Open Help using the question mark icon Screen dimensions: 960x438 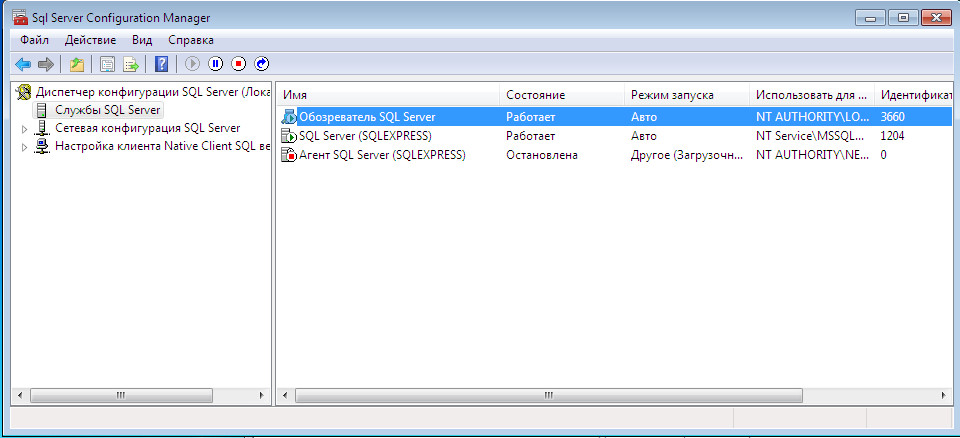(161, 64)
